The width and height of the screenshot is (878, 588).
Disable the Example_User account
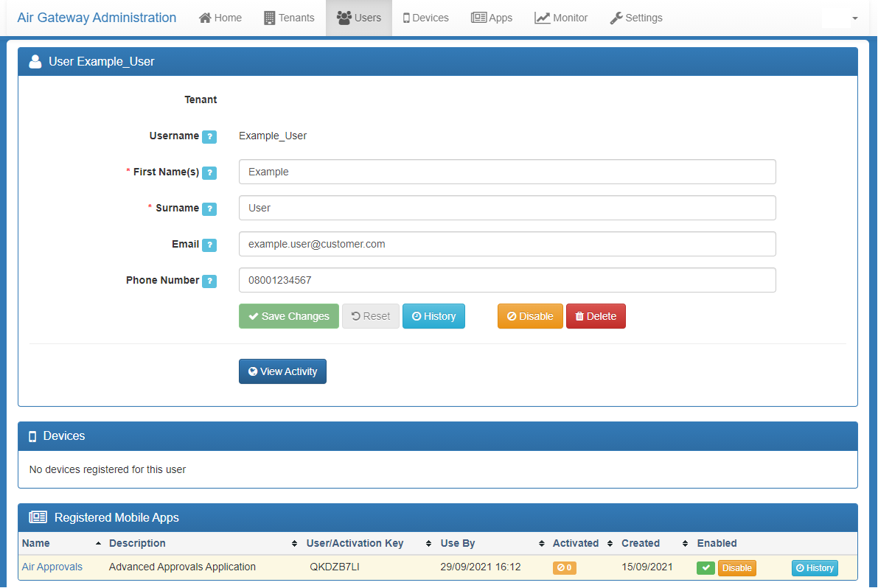[530, 316]
